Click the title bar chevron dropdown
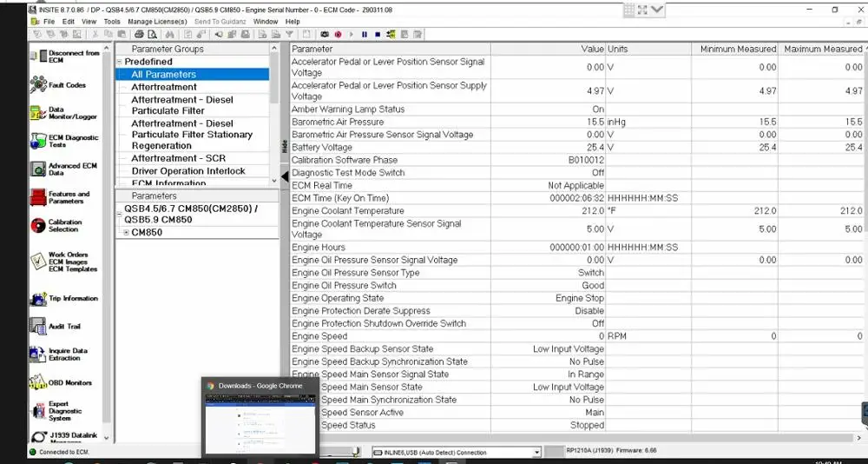This screenshot has width=868, height=464. [656, 10]
